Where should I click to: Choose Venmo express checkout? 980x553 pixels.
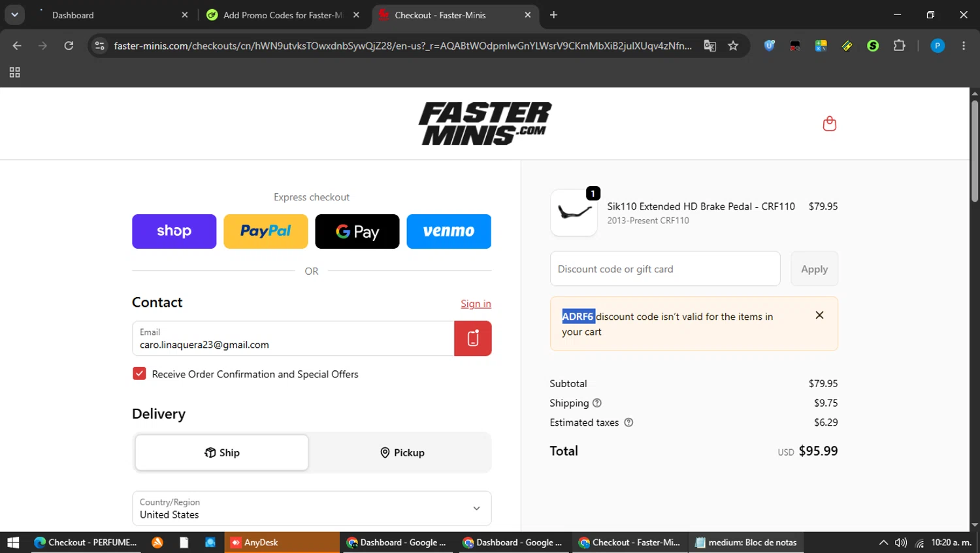coord(448,231)
